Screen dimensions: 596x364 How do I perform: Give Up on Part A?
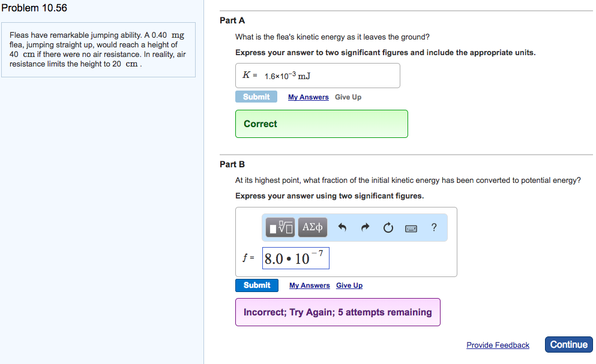coord(348,97)
